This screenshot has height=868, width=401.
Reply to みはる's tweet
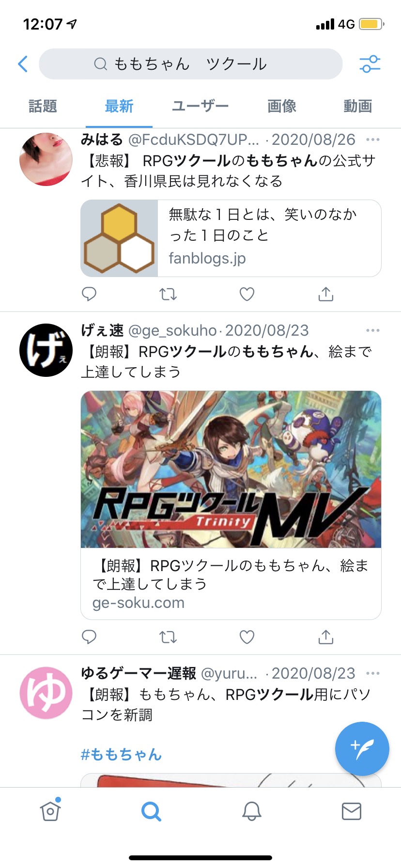pos(89,294)
